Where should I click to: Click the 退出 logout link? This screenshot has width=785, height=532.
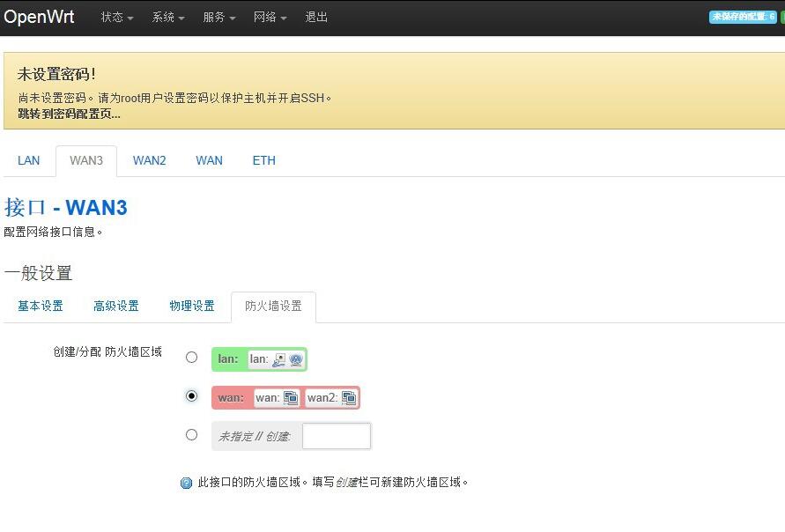click(x=316, y=18)
